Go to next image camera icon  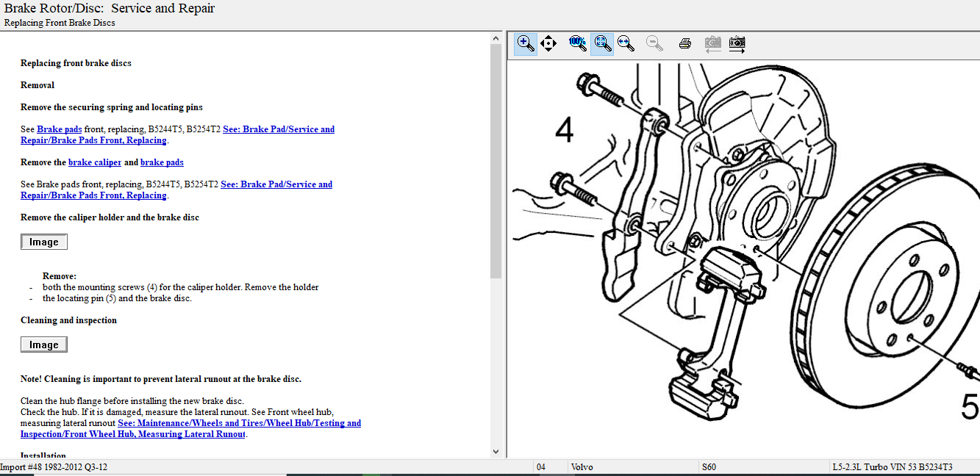[x=737, y=43]
